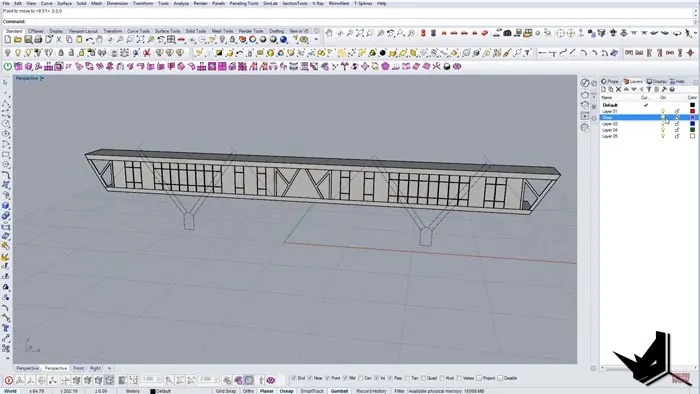Click the Copy icon in Standard toolbar
Screen dimensions: 700x394
[69, 40]
